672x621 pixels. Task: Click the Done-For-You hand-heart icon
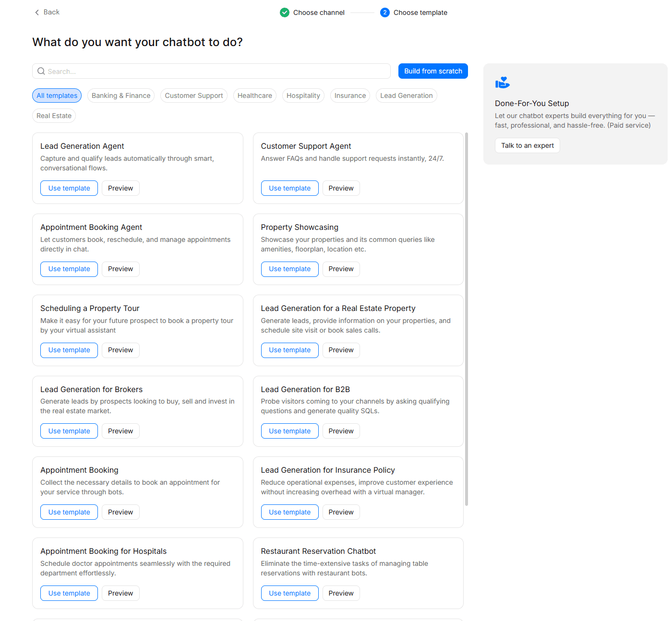pyautogui.click(x=502, y=82)
